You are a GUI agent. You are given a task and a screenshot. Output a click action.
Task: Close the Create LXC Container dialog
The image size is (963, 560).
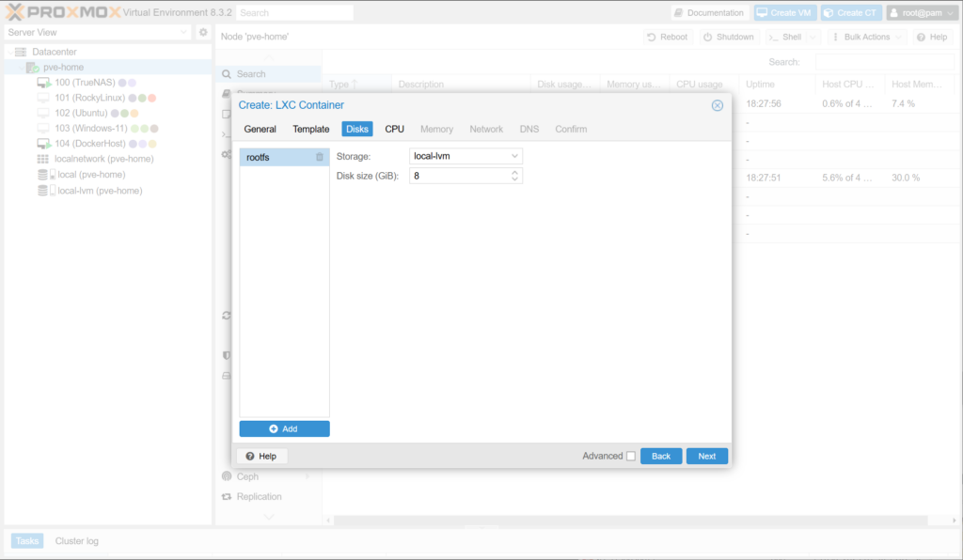click(718, 105)
